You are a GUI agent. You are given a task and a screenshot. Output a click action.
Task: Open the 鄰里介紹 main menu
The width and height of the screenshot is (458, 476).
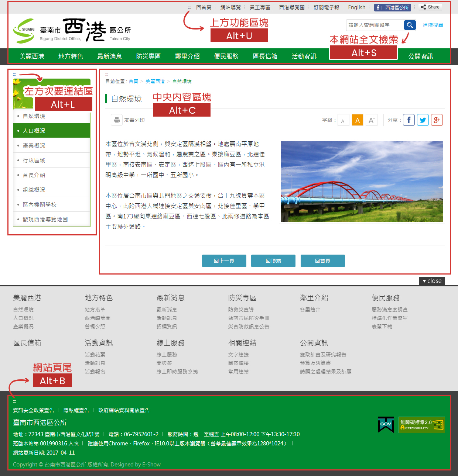(x=187, y=56)
